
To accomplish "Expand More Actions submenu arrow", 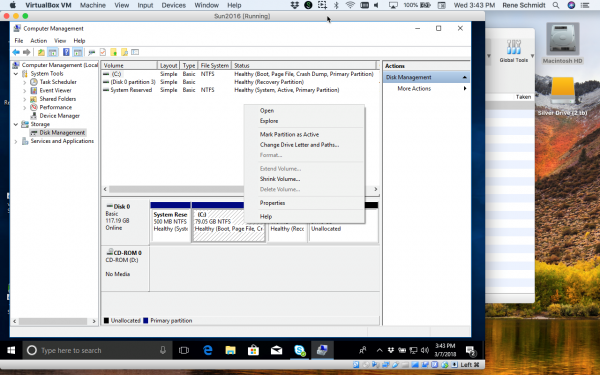I will point(465,88).
